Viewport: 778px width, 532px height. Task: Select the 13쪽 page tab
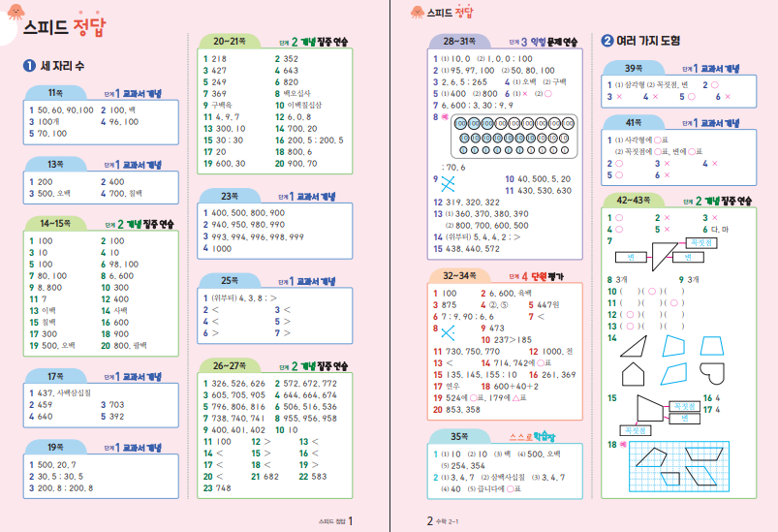point(55,164)
